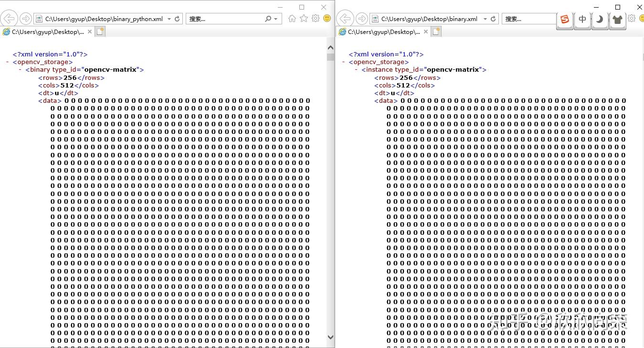Click the xml version line in the right window
The height and width of the screenshot is (348, 644).
coord(386,54)
